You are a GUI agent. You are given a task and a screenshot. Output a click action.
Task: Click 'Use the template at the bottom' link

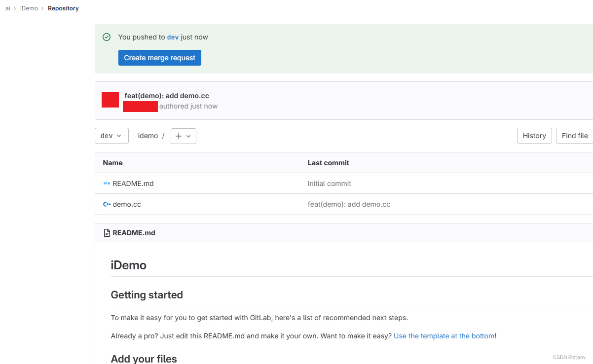coord(444,336)
